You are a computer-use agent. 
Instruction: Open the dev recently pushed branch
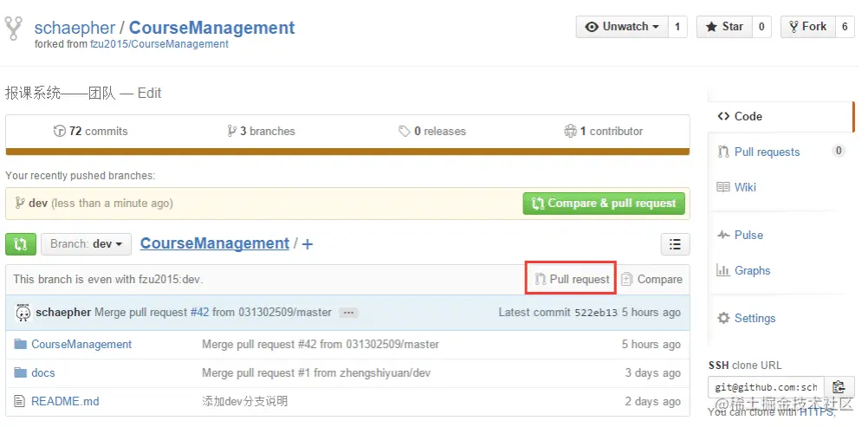coord(37,204)
